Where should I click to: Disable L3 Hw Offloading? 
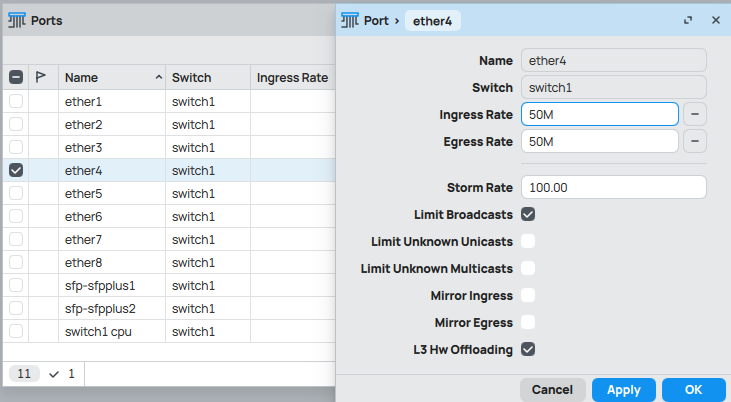(528, 349)
